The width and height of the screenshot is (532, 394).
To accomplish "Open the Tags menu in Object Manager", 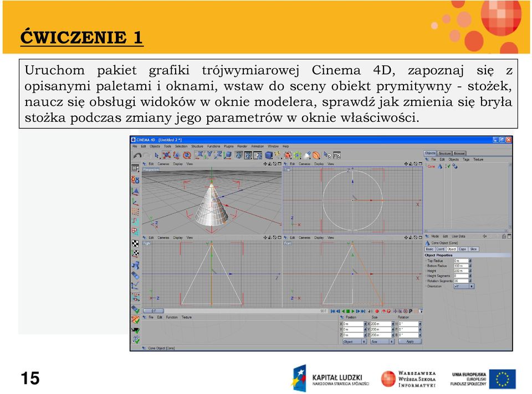I will 466,160.
